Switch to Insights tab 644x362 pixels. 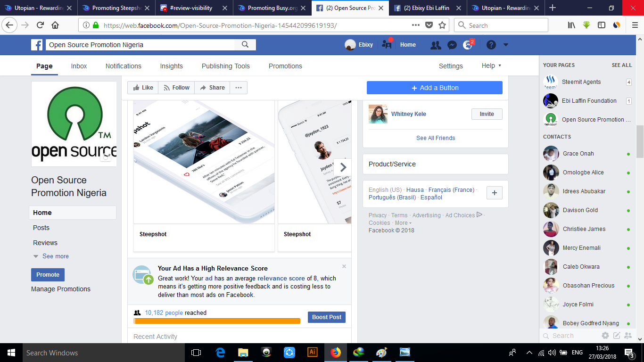click(172, 66)
